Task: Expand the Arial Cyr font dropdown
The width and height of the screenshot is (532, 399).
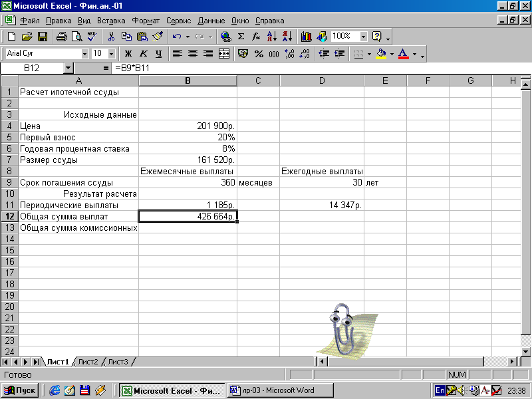Action: coord(85,54)
